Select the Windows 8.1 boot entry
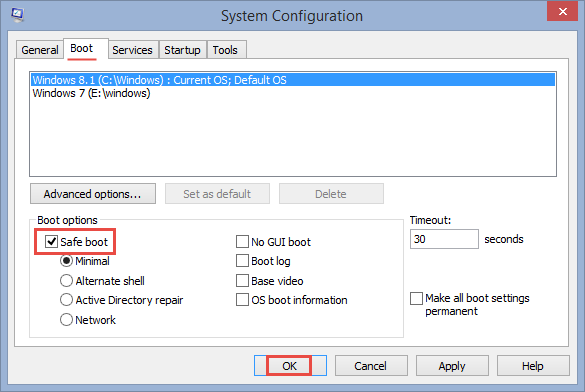This screenshot has height=392, width=585. [x=293, y=80]
